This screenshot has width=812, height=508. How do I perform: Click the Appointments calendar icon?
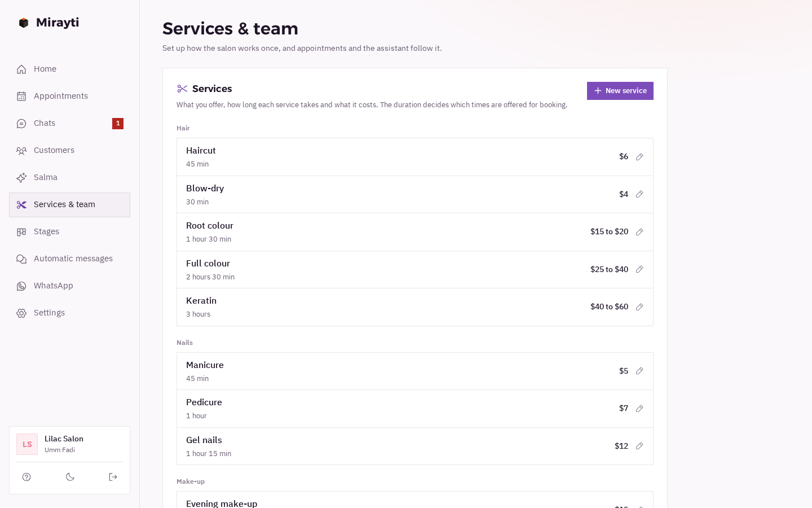[21, 97]
